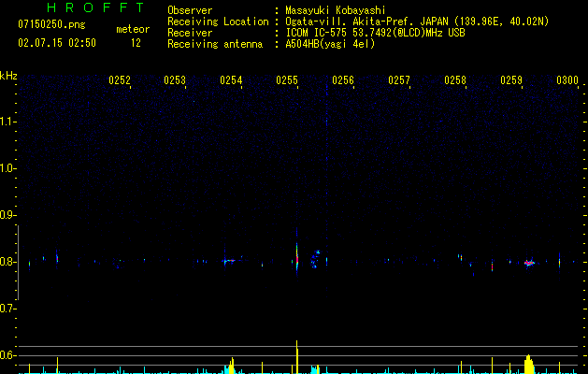Click frequency axis label 0.7
The image size is (588, 374).
7,309
